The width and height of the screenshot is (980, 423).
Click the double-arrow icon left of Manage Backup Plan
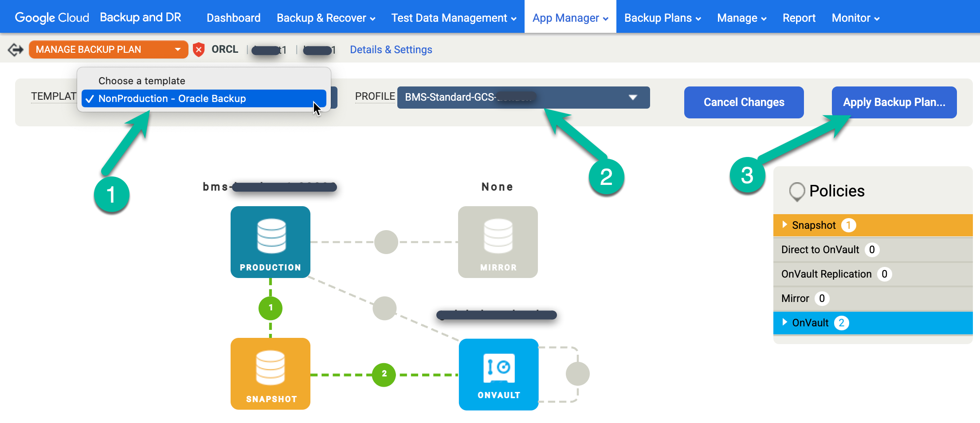click(15, 49)
